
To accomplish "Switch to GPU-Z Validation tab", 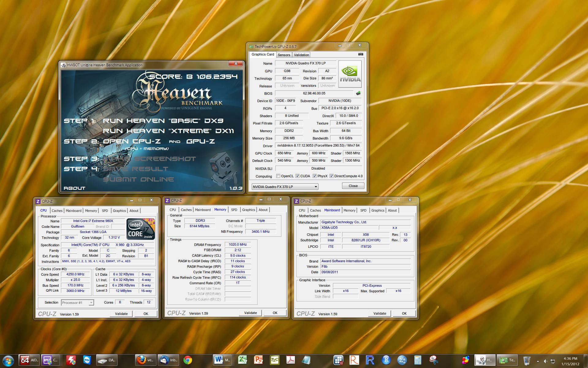I will [301, 55].
